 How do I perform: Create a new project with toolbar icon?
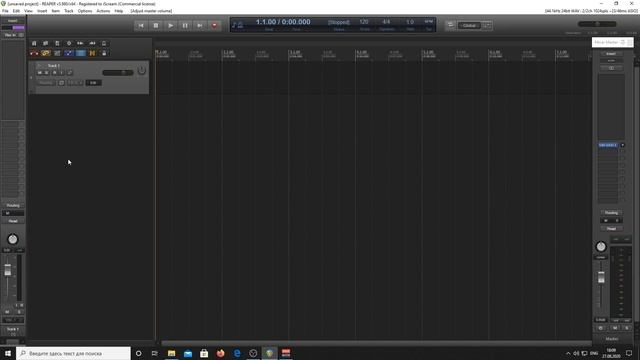point(34,43)
